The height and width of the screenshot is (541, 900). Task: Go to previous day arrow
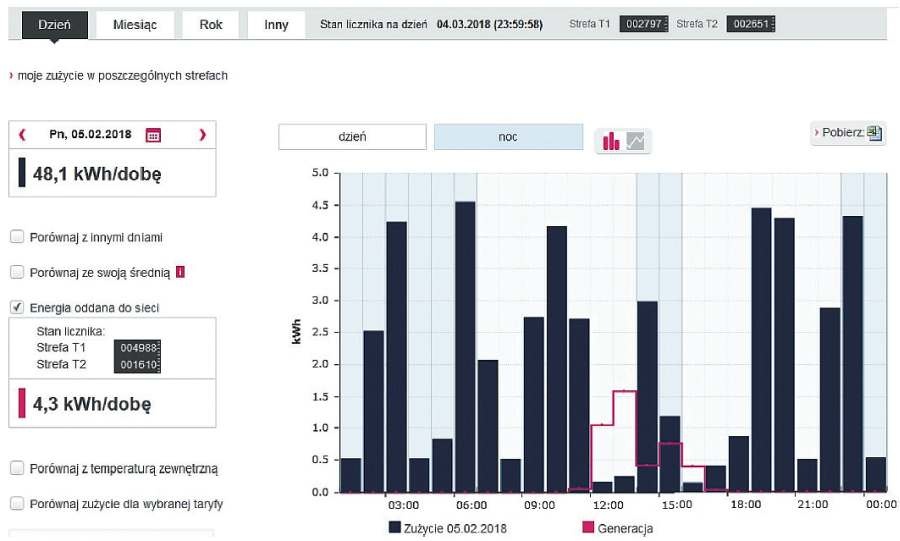point(22,135)
